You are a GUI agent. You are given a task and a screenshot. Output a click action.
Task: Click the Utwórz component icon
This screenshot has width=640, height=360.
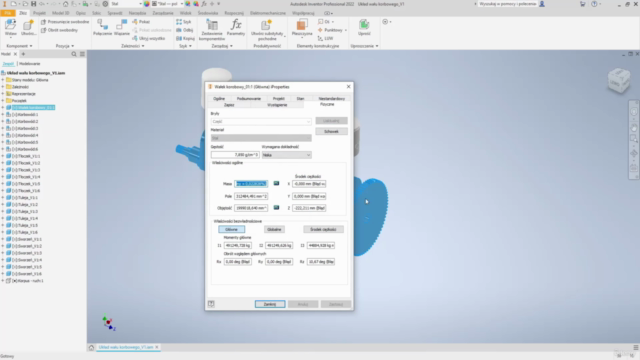point(28,25)
